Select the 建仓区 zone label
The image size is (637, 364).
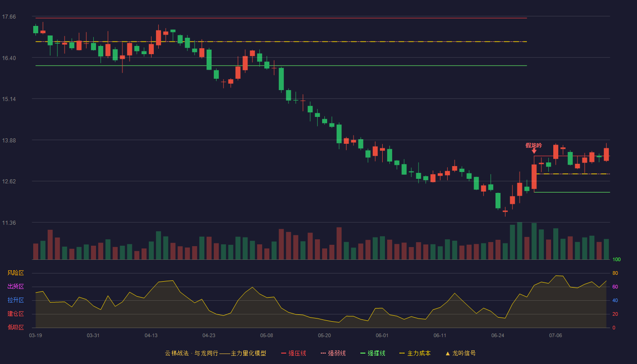pos(15,314)
